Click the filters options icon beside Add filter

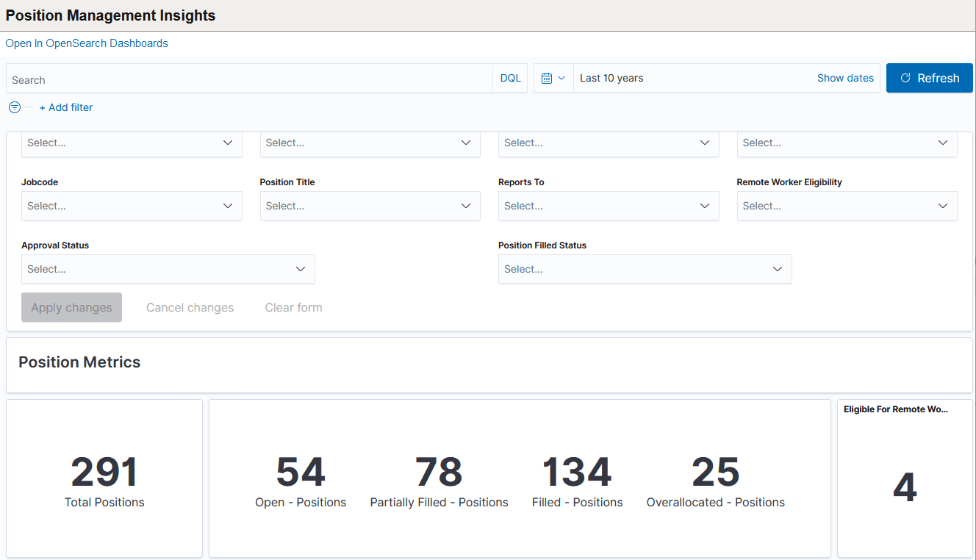(x=14, y=107)
